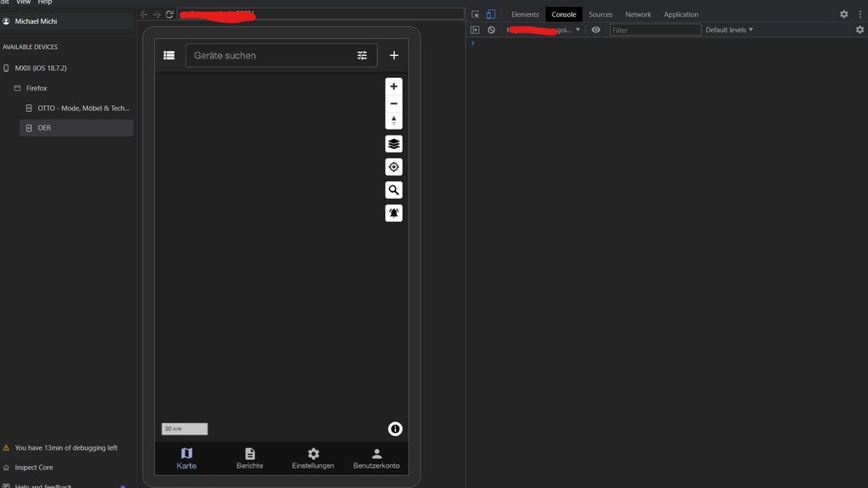Viewport: 868px width, 488px height.
Task: Click the 30 km map scale
Action: [184, 429]
